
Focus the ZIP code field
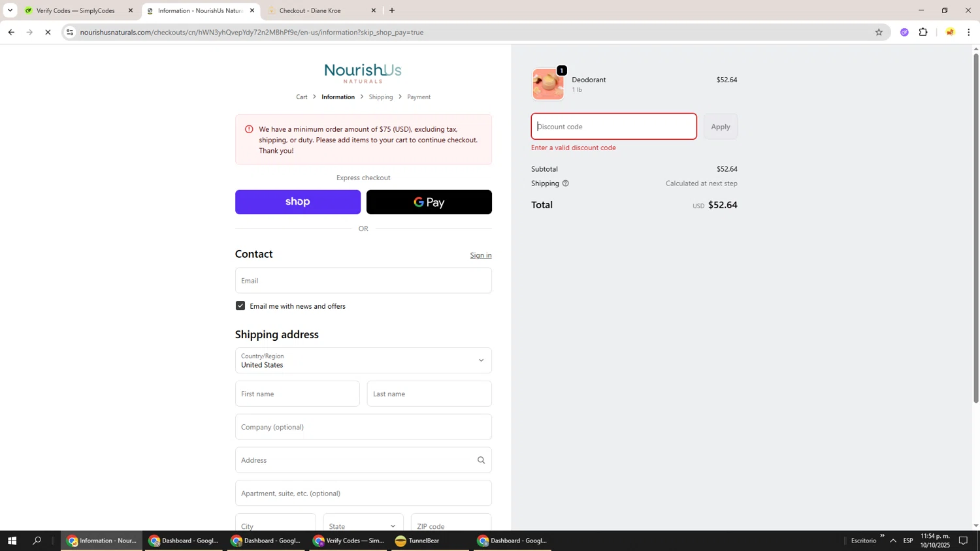tap(451, 522)
